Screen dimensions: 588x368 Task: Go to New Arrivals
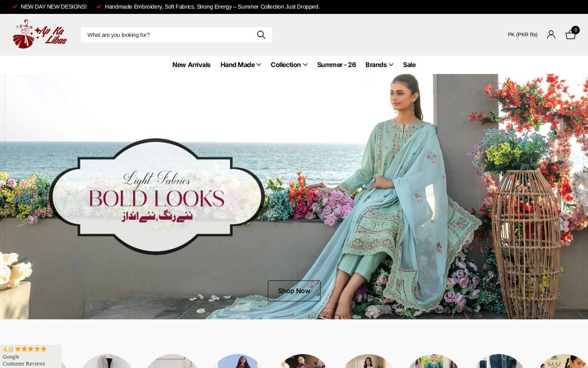click(x=191, y=65)
